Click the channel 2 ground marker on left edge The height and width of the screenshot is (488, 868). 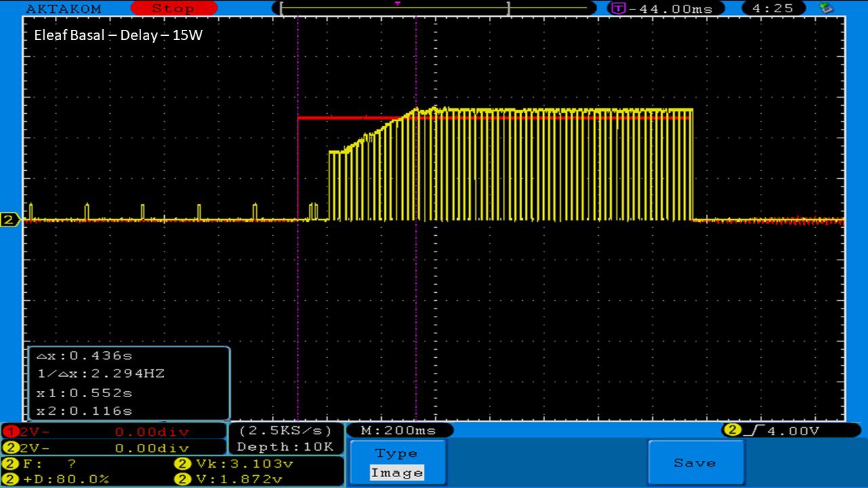[10, 220]
